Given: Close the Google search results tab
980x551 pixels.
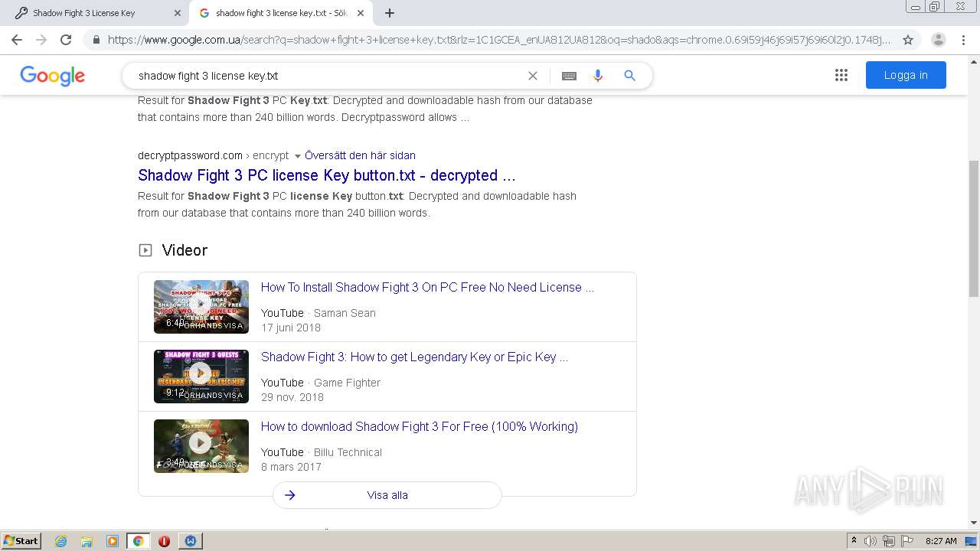Looking at the screenshot, I should (361, 13).
